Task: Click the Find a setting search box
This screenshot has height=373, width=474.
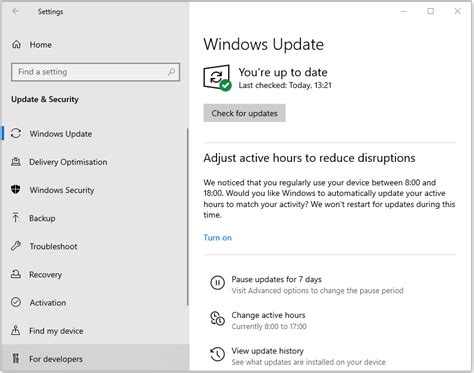Action: [95, 72]
